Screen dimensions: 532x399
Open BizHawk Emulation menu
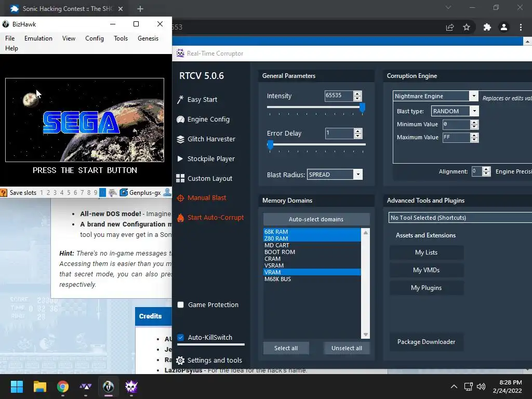click(38, 38)
